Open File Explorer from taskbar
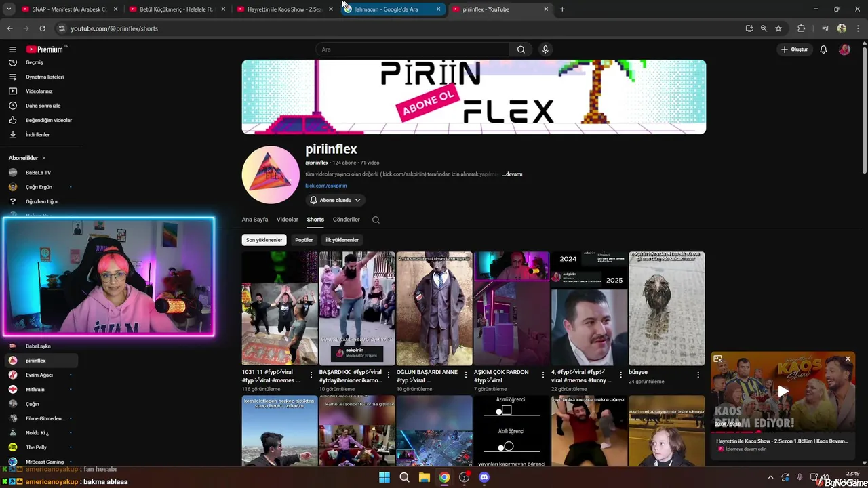The width and height of the screenshot is (868, 488). [x=424, y=477]
